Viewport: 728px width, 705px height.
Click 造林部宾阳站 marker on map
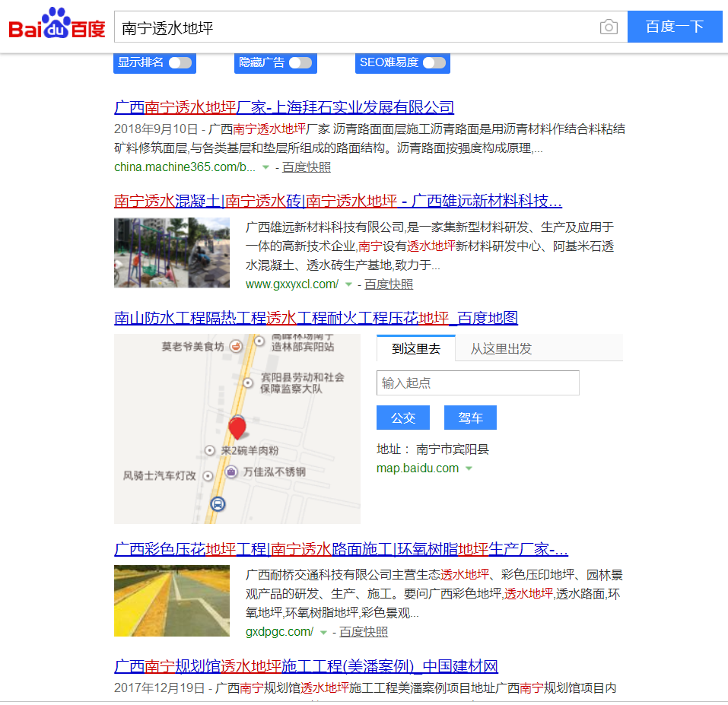coord(259,341)
